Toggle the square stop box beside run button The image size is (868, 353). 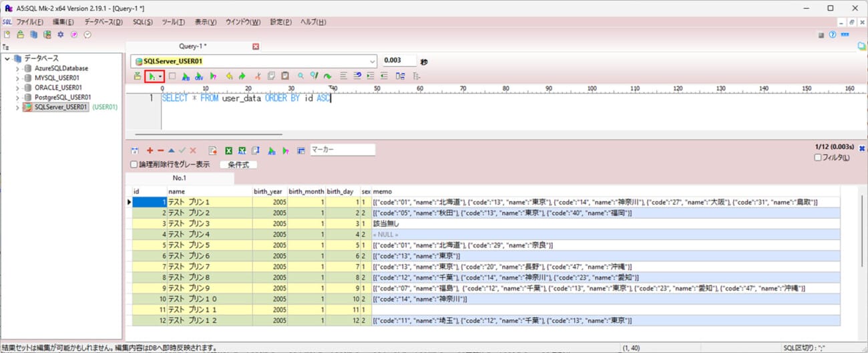pyautogui.click(x=172, y=76)
